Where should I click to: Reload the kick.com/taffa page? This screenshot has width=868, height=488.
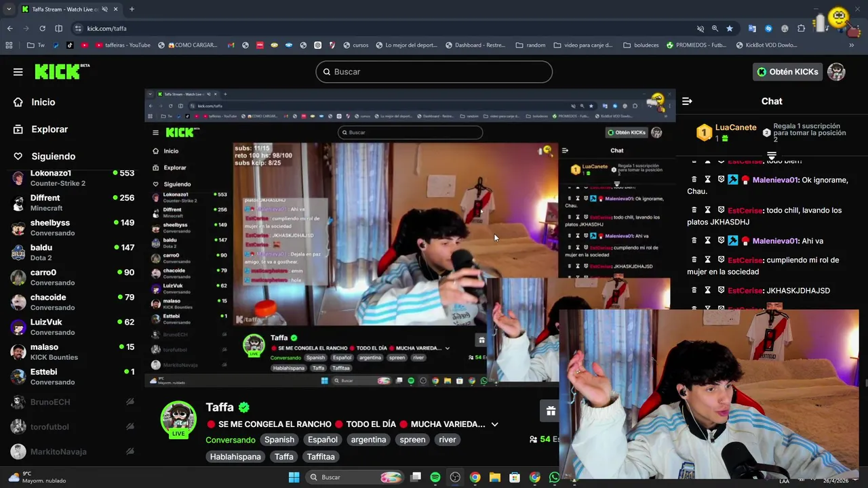[42, 28]
